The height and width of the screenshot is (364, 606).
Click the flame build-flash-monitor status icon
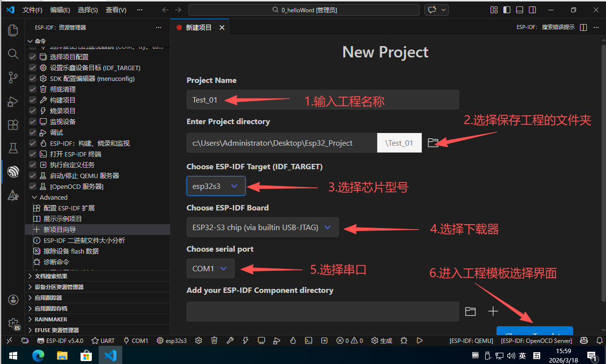pyautogui.click(x=293, y=340)
